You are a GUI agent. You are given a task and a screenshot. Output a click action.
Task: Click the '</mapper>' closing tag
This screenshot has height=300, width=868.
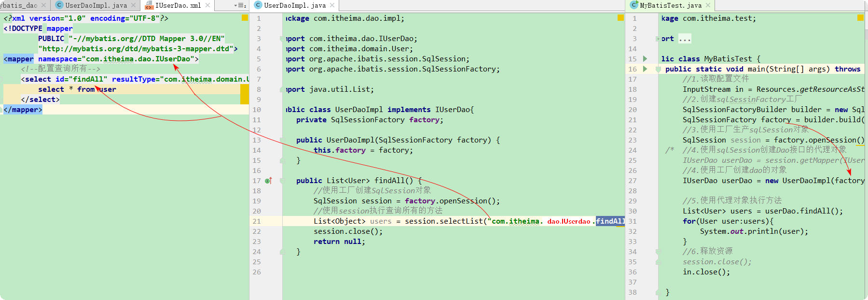tap(23, 110)
